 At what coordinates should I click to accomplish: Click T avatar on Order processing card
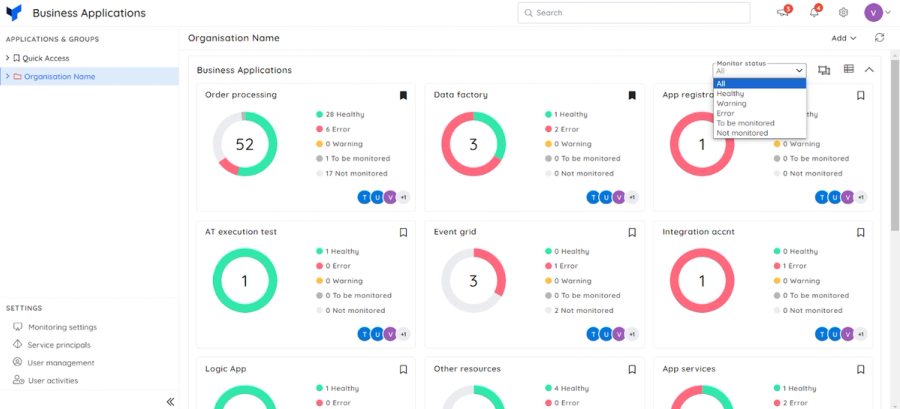pyautogui.click(x=364, y=197)
